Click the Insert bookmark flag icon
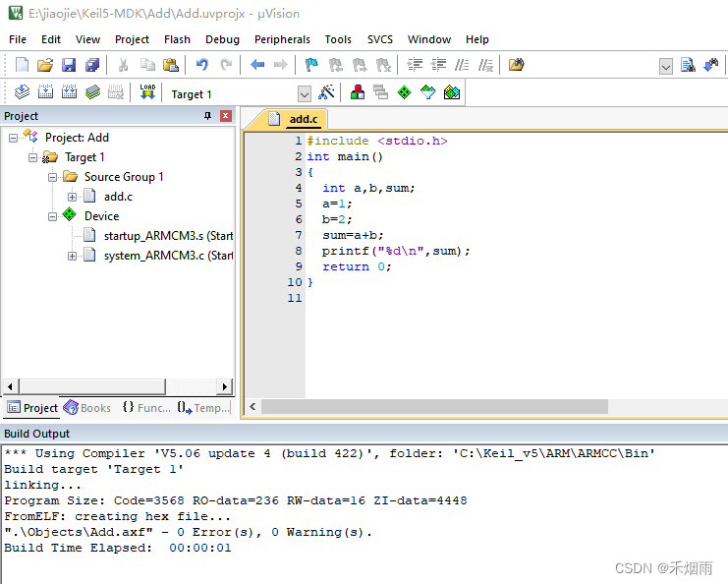728x584 pixels. (311, 65)
